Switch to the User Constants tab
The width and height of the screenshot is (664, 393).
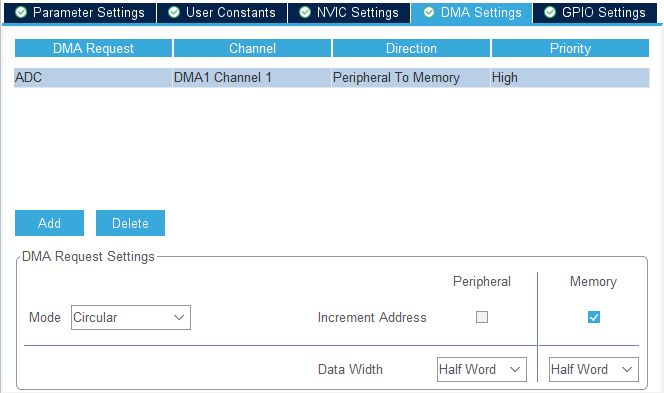[x=222, y=13]
